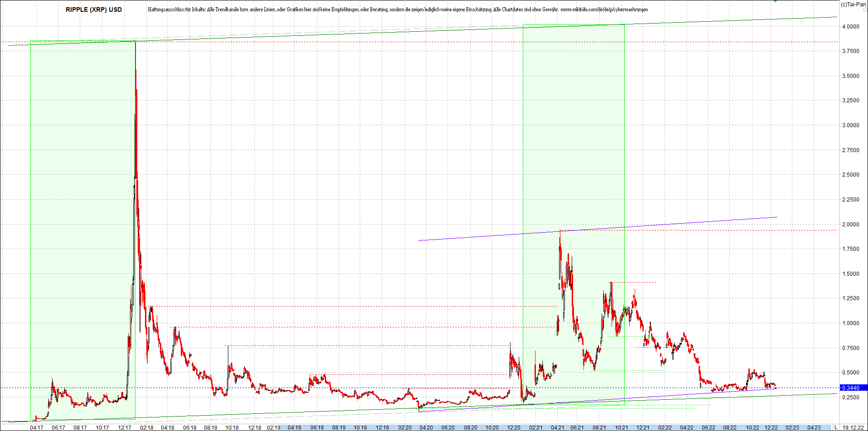The width and height of the screenshot is (868, 431).
Task: Click the date field showing 19.12.22
Action: pos(853,427)
